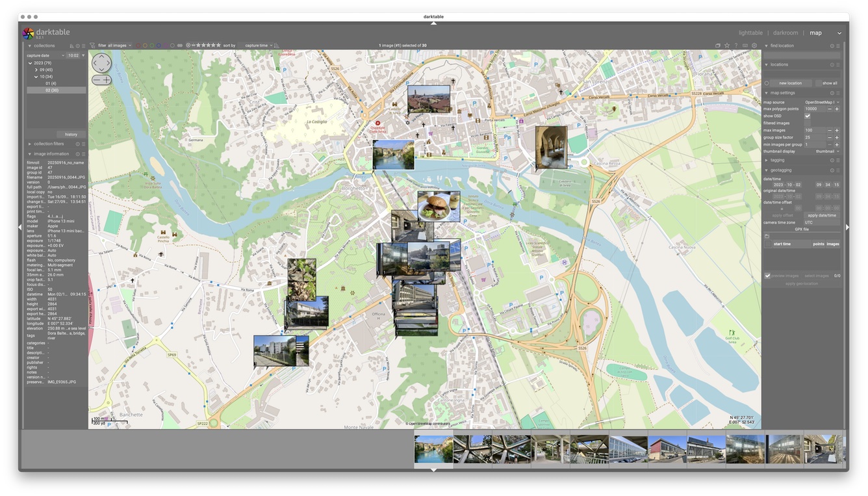Click the apply date/time button
The height and width of the screenshot is (496, 868).
click(x=822, y=215)
